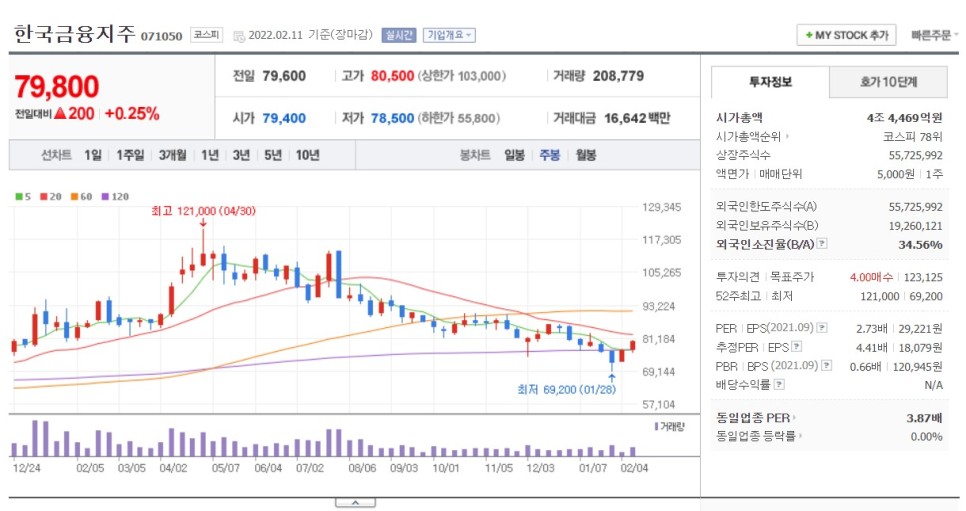The image size is (966, 511).
Task: Click the 실시간 badge
Action: click(x=399, y=35)
